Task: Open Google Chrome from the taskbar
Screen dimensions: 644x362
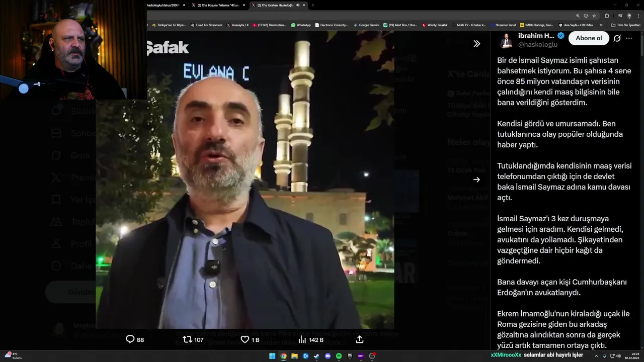Action: click(x=283, y=356)
